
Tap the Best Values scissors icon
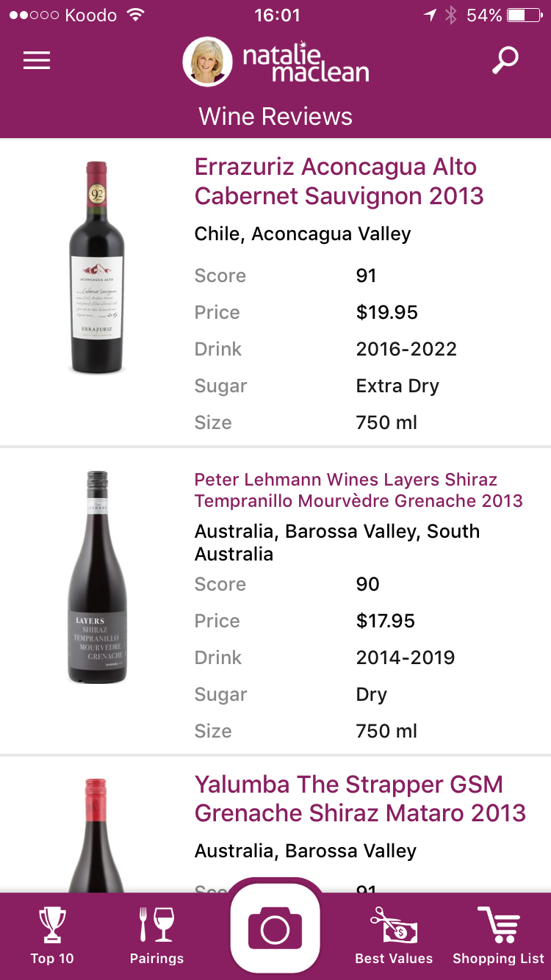(394, 924)
